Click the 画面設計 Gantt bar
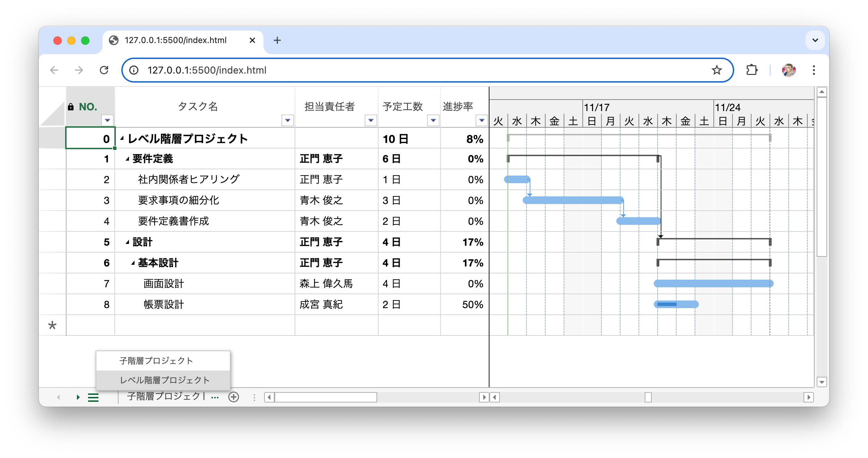The image size is (868, 458). coord(713,283)
